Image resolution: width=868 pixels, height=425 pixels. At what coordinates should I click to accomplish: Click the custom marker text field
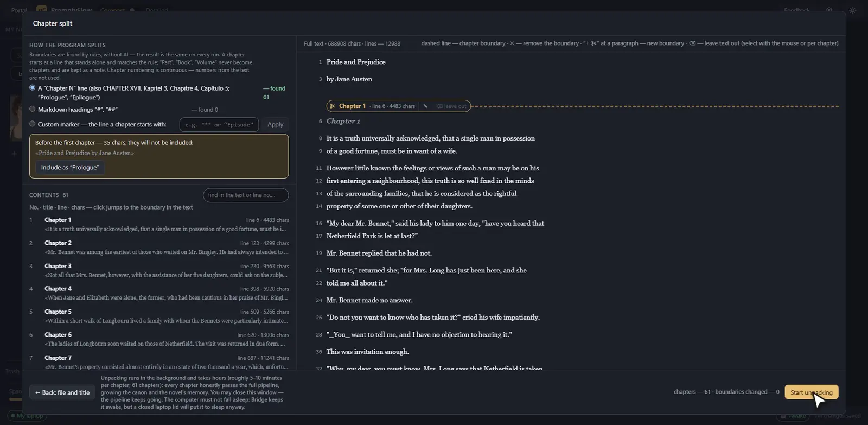tap(219, 125)
